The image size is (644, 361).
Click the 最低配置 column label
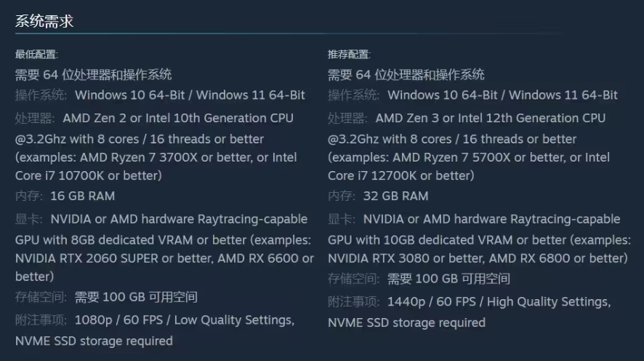click(x=36, y=54)
